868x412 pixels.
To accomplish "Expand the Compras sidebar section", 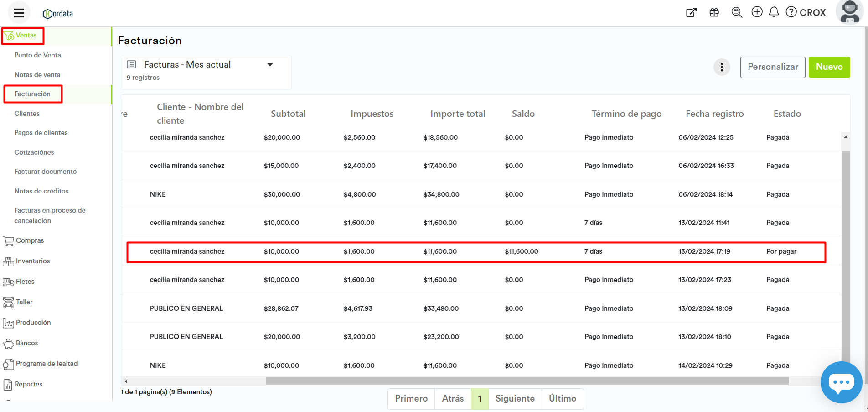I will coord(30,240).
